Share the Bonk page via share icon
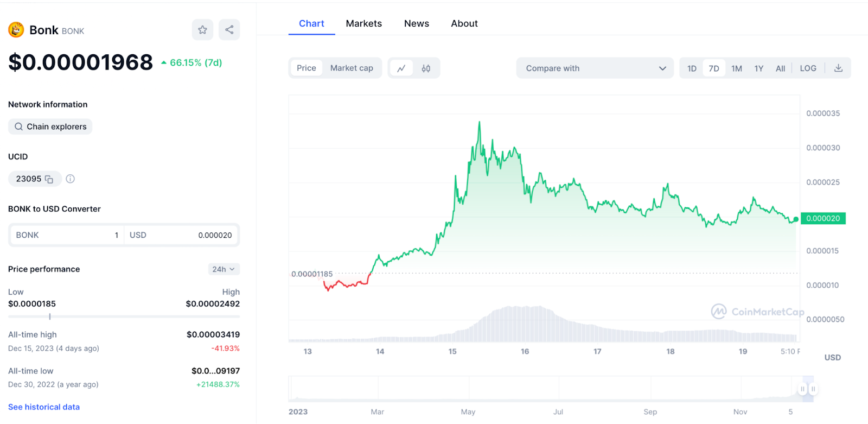 tap(229, 30)
